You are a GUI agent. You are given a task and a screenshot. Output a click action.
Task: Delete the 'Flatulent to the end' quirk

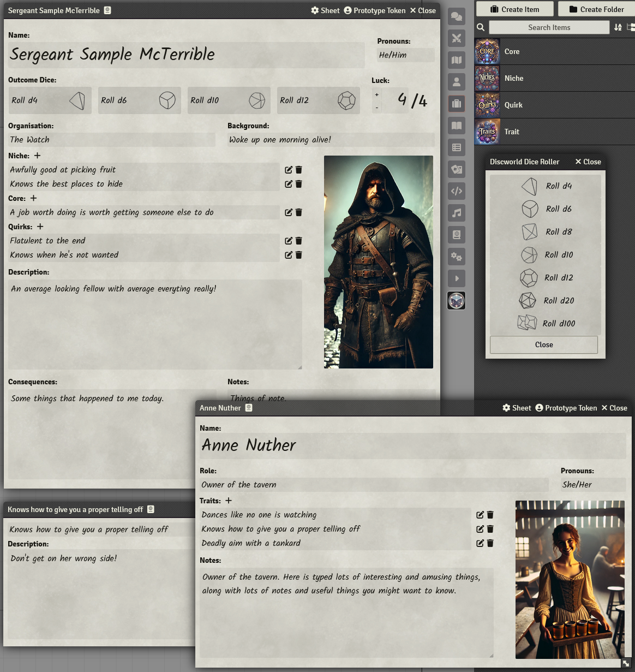299,241
